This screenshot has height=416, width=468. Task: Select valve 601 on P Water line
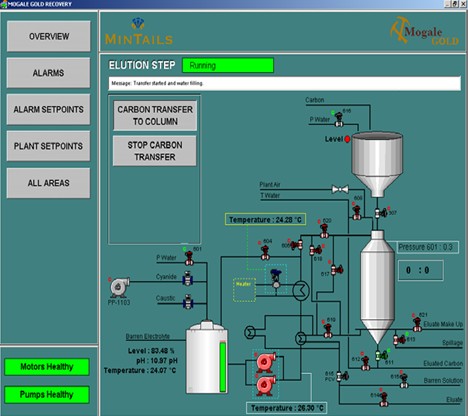tap(189, 258)
